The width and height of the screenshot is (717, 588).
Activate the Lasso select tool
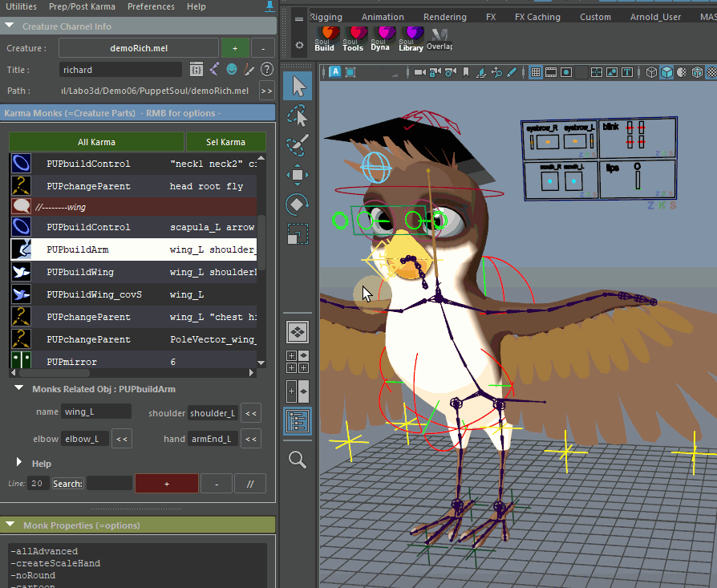[x=298, y=116]
